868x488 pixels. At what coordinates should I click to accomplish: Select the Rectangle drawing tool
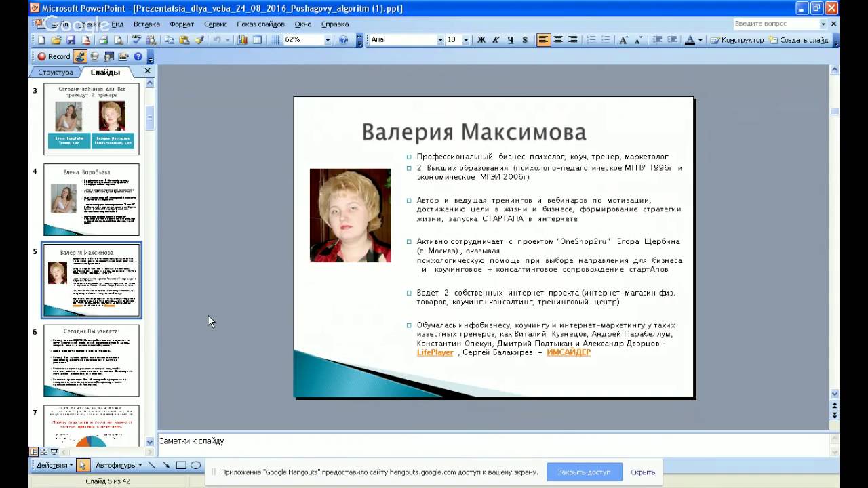[x=181, y=465]
